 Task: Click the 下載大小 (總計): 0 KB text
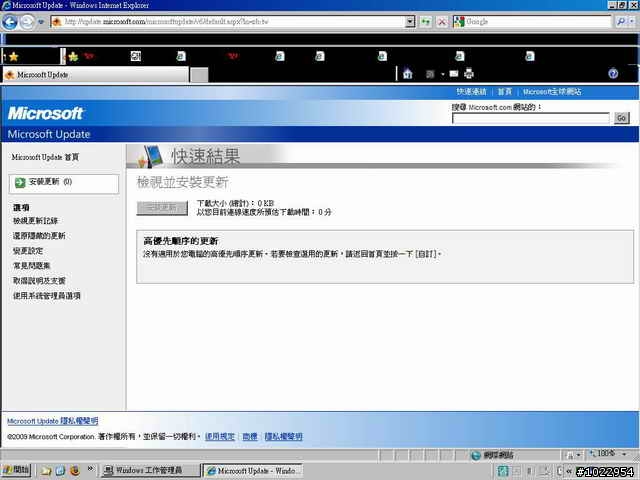[236, 203]
